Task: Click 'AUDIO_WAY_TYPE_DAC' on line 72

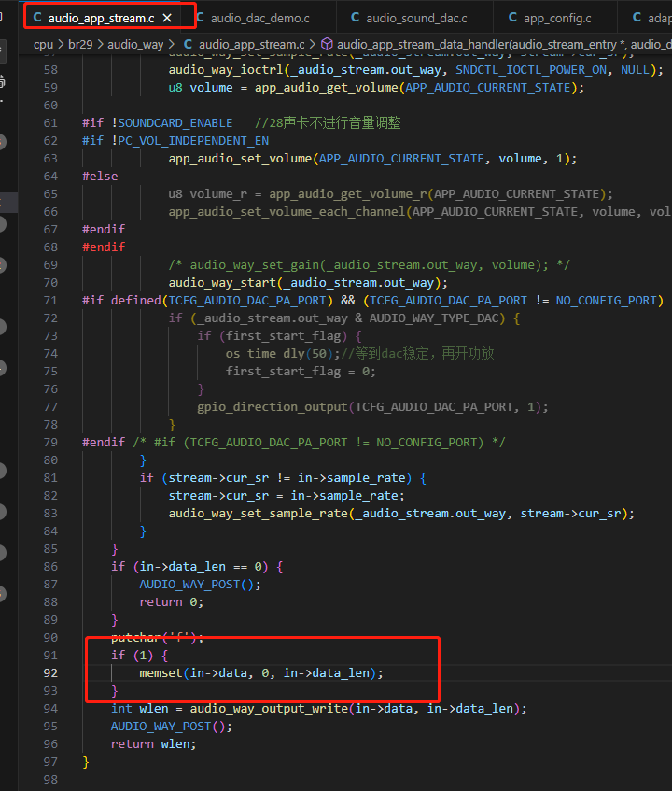Action: tap(434, 318)
